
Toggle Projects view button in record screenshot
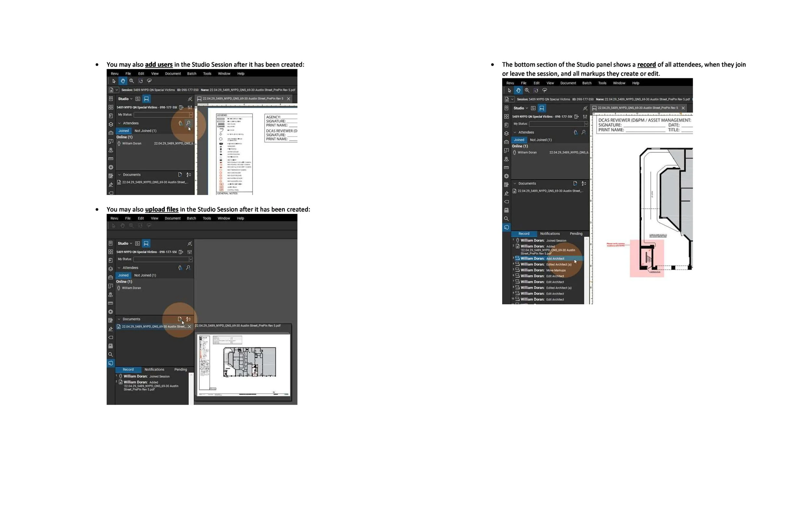(533, 108)
